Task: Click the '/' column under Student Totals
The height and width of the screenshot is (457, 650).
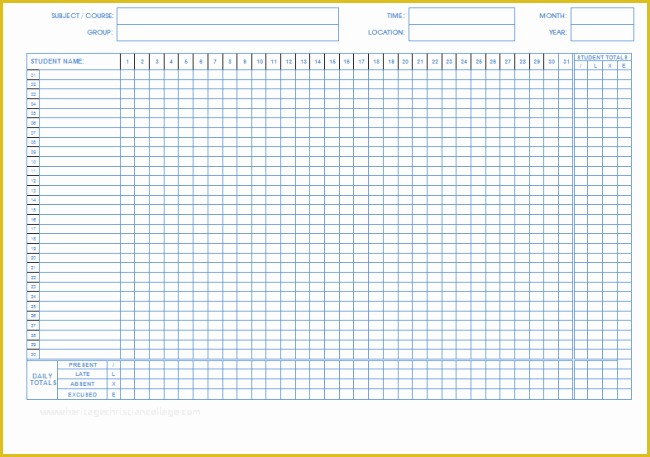Action: [x=581, y=66]
